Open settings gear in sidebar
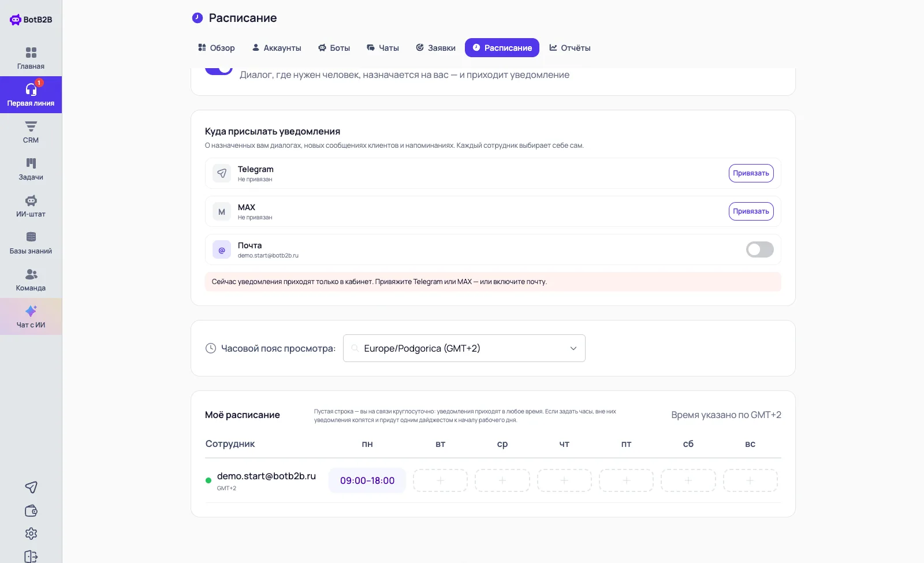Screen dimensions: 924x563 click(x=31, y=534)
